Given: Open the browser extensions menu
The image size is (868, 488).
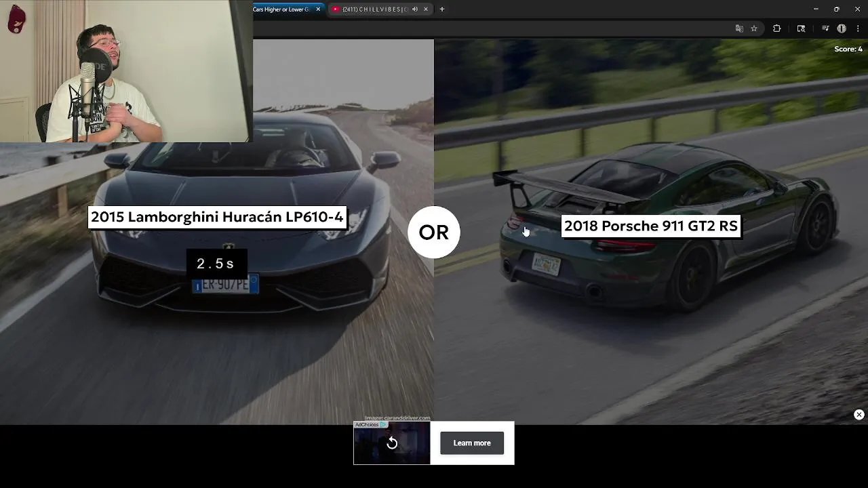Looking at the screenshot, I should pyautogui.click(x=777, y=28).
